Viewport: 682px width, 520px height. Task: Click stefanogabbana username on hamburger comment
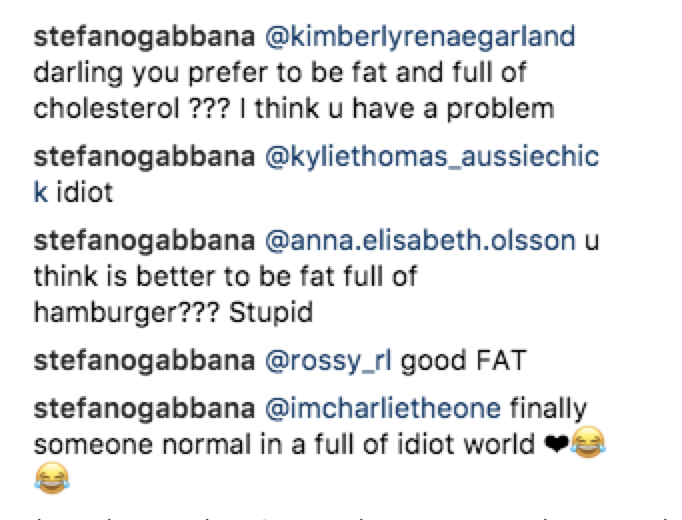pyautogui.click(x=144, y=241)
